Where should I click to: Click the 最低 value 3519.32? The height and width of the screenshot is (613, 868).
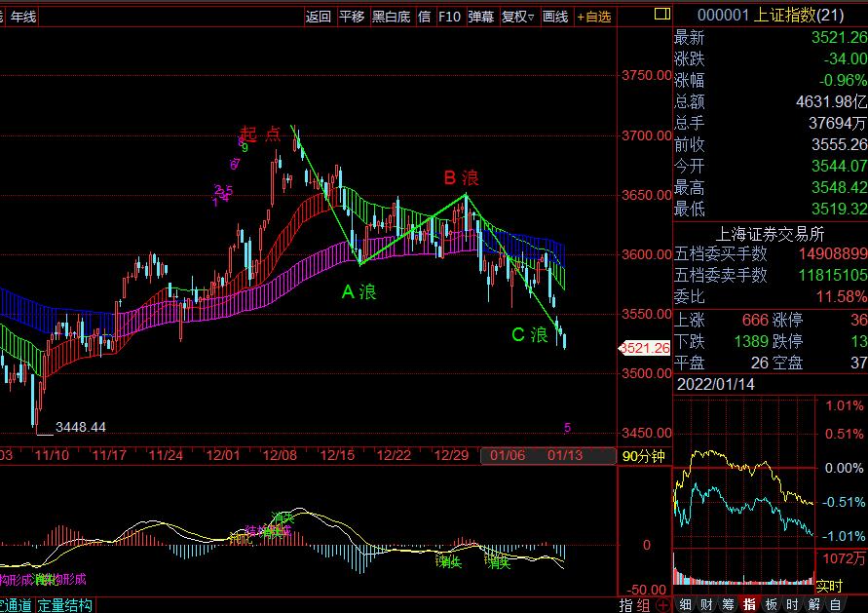(839, 209)
